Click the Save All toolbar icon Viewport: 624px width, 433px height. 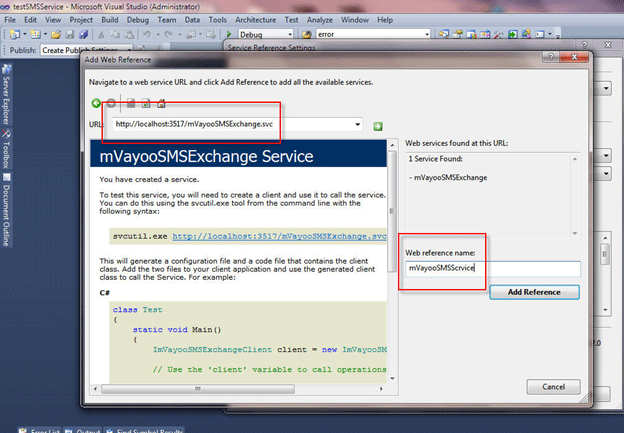pyautogui.click(x=83, y=35)
